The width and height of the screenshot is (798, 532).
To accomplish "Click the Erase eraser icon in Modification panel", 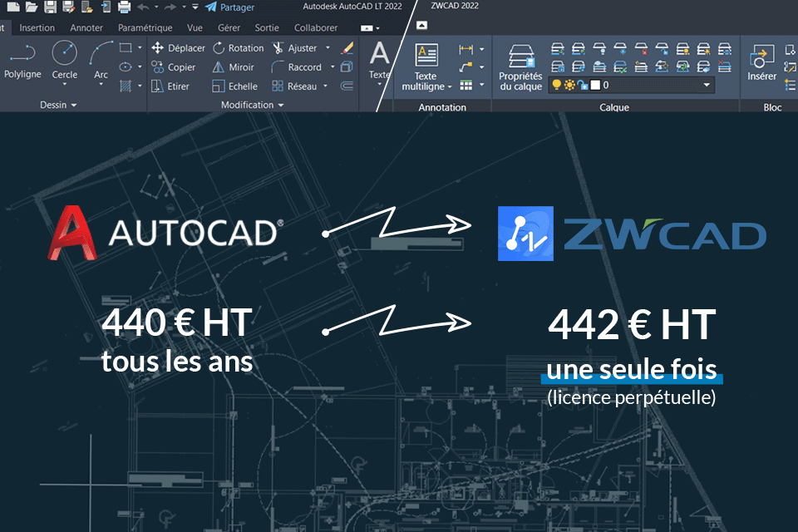I will coord(347,48).
